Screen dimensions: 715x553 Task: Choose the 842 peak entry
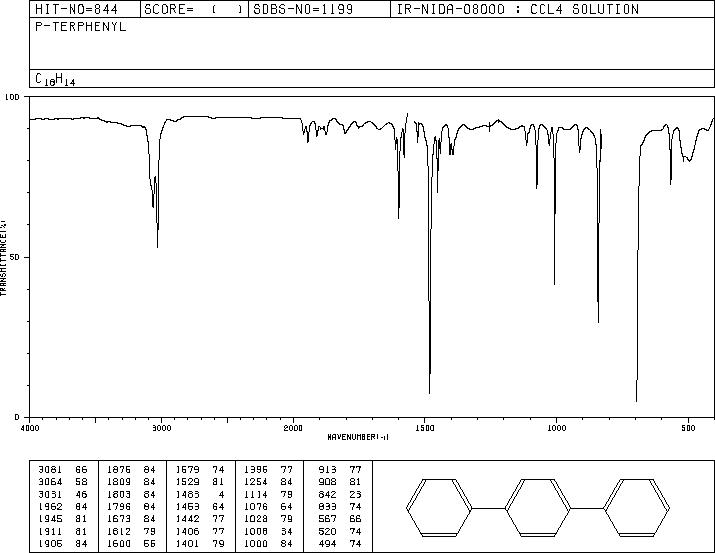pyautogui.click(x=340, y=494)
